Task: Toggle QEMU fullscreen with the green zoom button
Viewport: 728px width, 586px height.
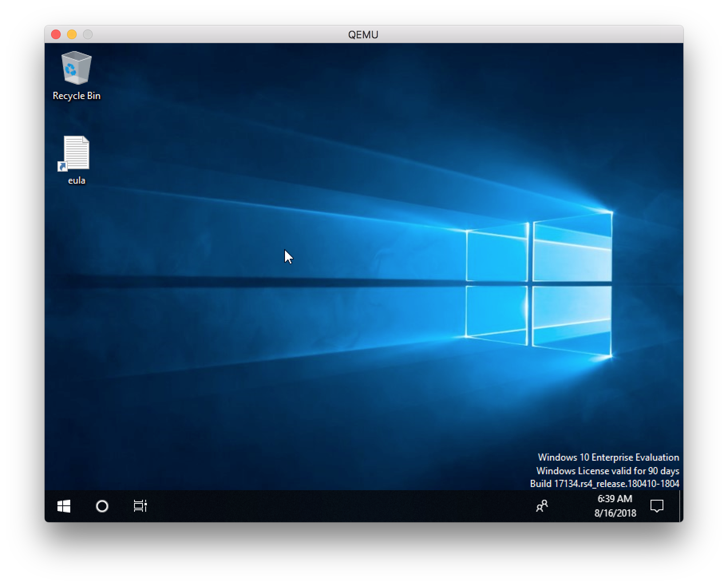Action: pyautogui.click(x=87, y=35)
